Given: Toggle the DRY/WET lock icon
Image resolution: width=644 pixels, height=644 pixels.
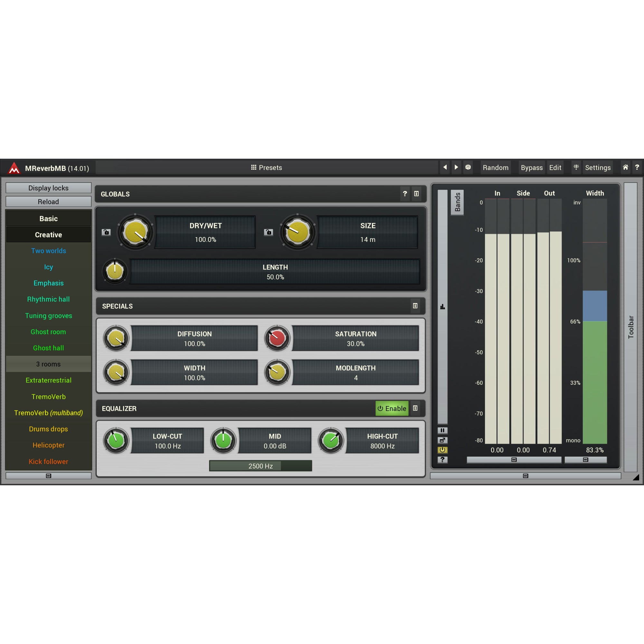Looking at the screenshot, I should [106, 232].
